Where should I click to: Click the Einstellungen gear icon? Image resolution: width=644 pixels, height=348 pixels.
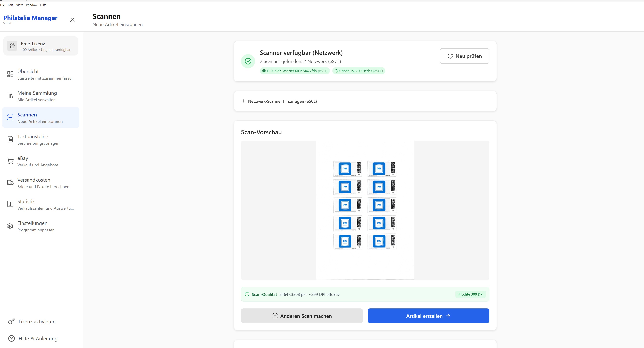pyautogui.click(x=10, y=226)
